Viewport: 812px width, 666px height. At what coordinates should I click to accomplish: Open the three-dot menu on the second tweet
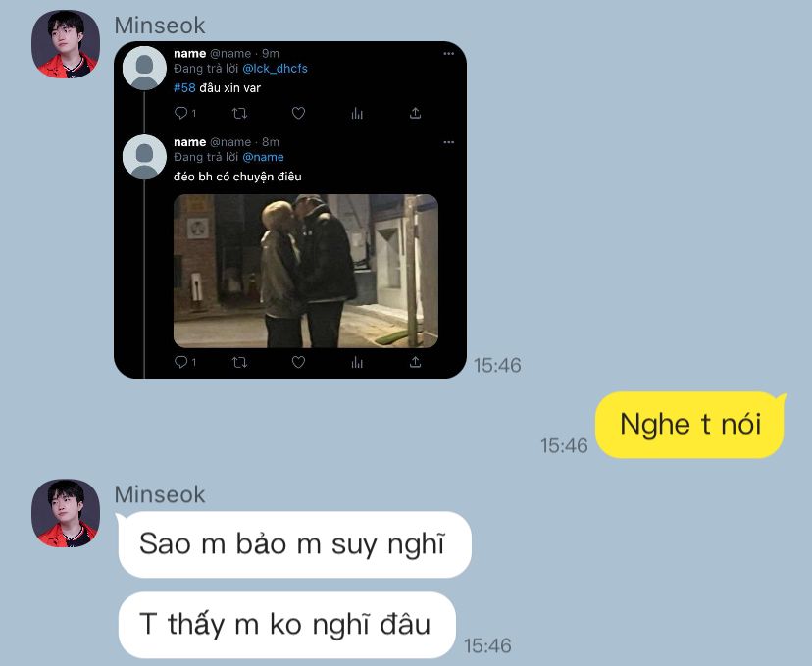(x=448, y=142)
